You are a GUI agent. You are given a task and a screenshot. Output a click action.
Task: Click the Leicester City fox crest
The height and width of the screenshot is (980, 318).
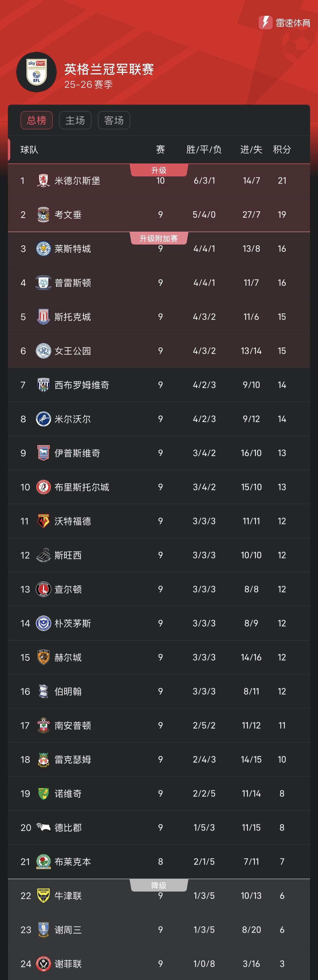click(43, 249)
